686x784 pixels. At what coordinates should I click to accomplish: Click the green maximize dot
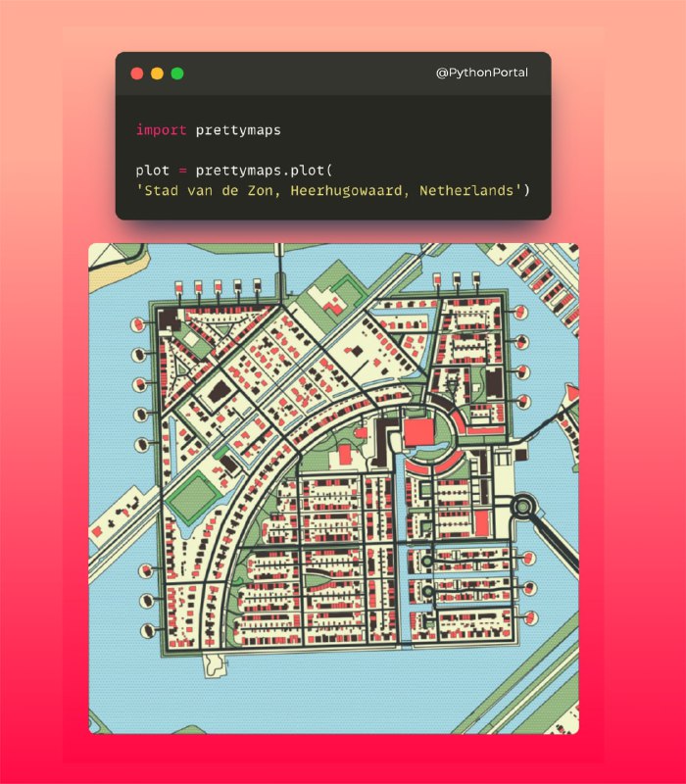(x=177, y=73)
